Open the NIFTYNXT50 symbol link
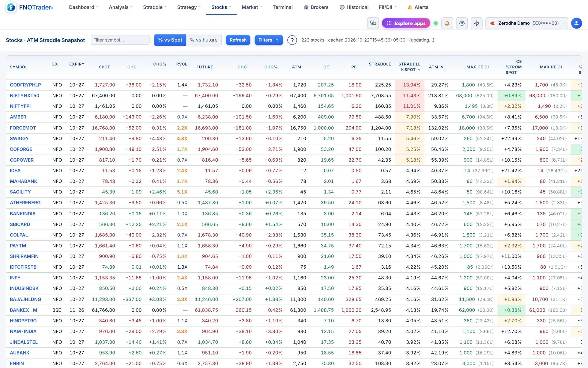The height and width of the screenshot is (368, 588). (24, 96)
